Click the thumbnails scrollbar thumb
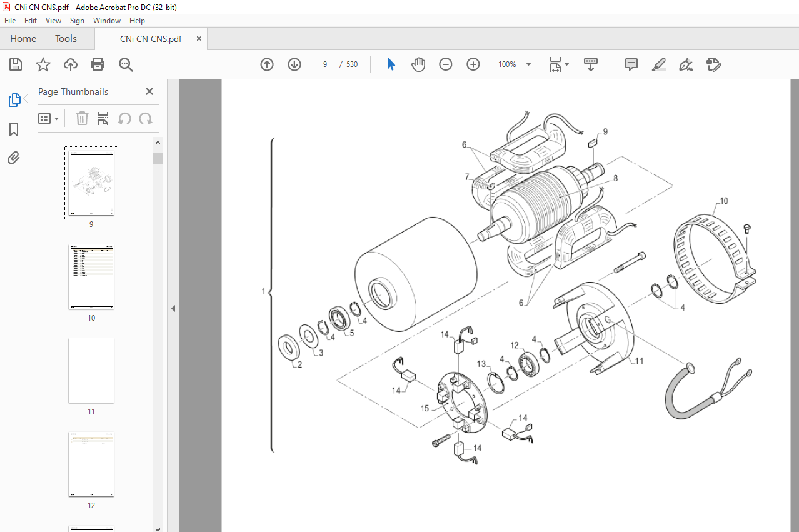799x532 pixels. 158,158
